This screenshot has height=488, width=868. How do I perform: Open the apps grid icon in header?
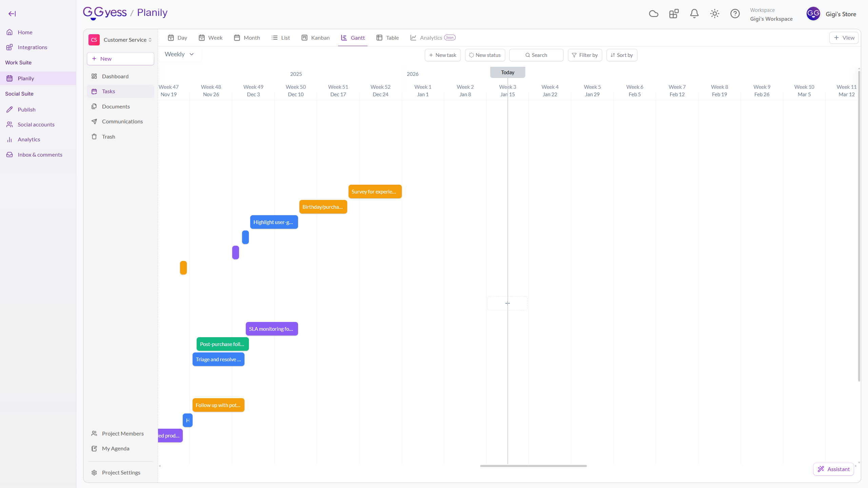point(674,14)
